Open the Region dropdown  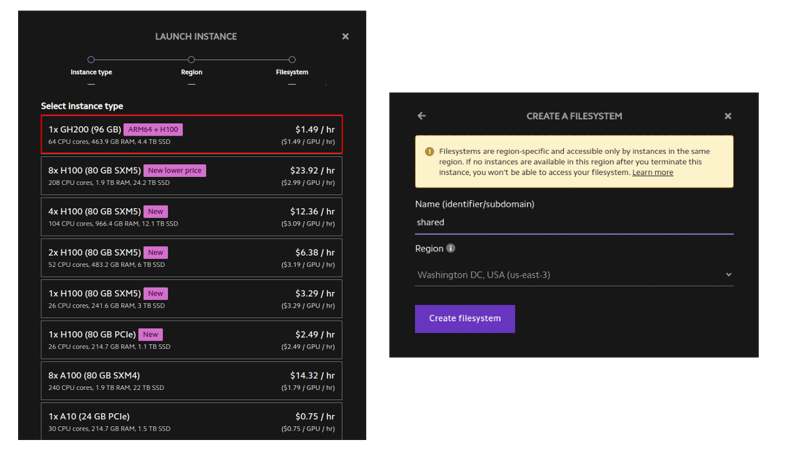point(574,274)
